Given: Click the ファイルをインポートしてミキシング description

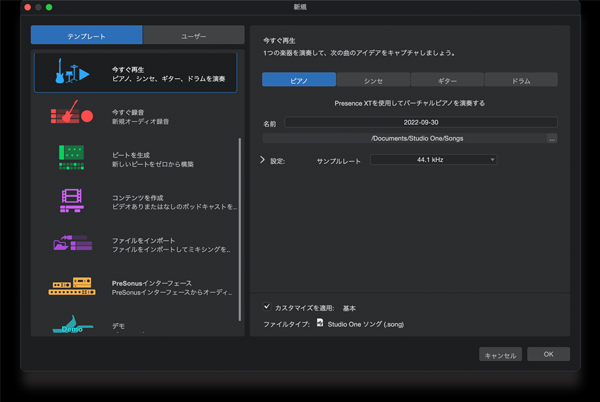Looking at the screenshot, I should [171, 249].
